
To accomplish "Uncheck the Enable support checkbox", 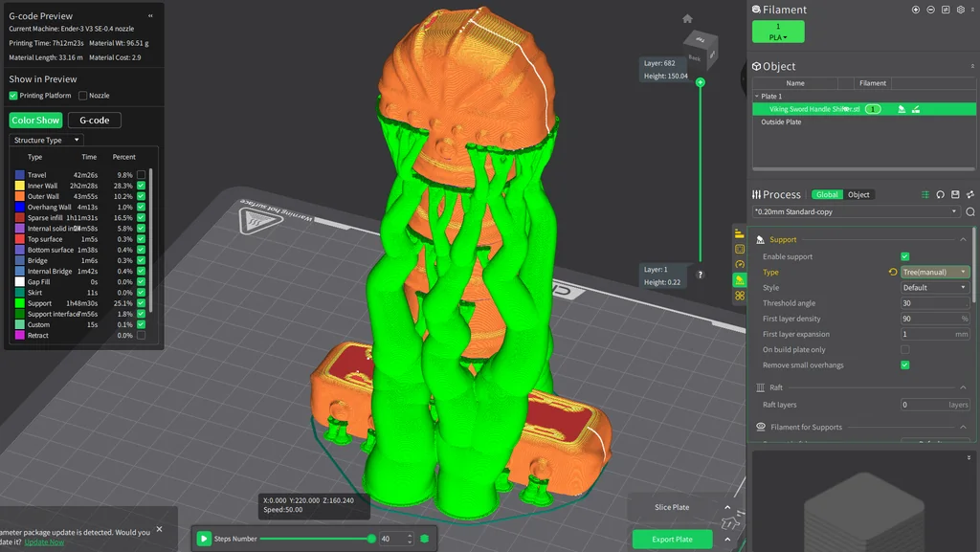I will point(905,256).
